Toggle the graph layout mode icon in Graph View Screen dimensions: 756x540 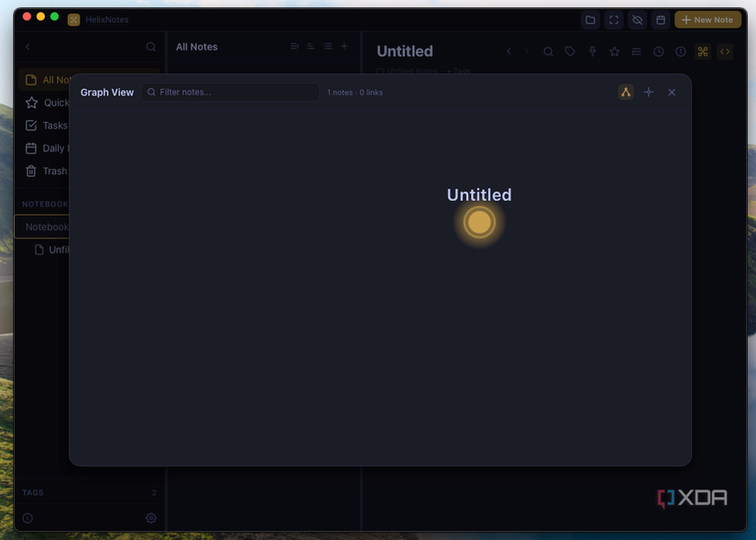625,93
